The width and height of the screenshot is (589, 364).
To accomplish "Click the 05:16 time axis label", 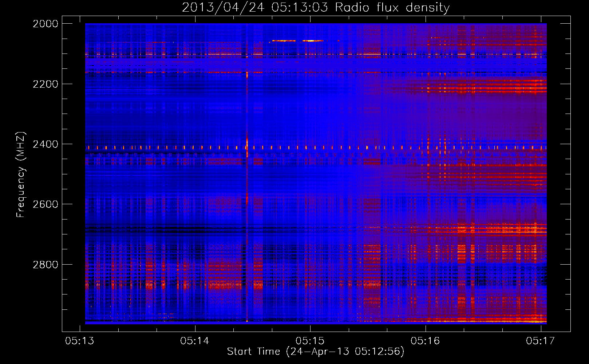I will coord(425,341).
